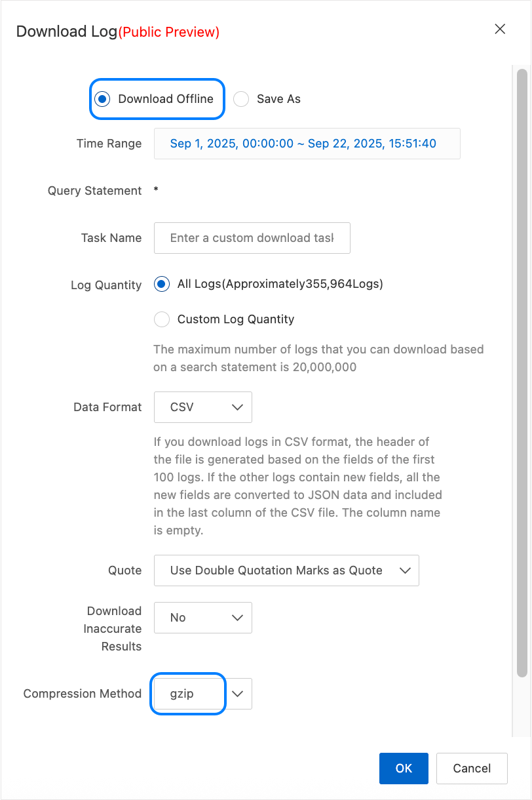This screenshot has width=532, height=800.
Task: Open the gzip Compression Method selector
Action: click(189, 694)
